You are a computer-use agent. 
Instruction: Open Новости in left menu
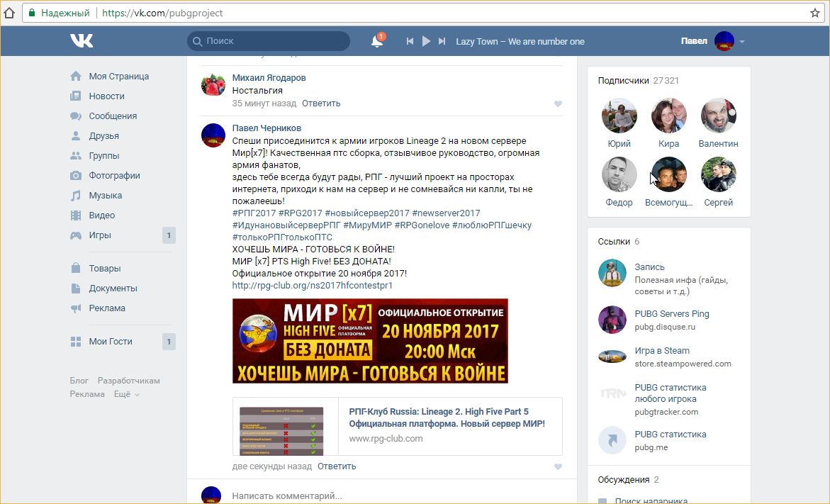pos(106,96)
